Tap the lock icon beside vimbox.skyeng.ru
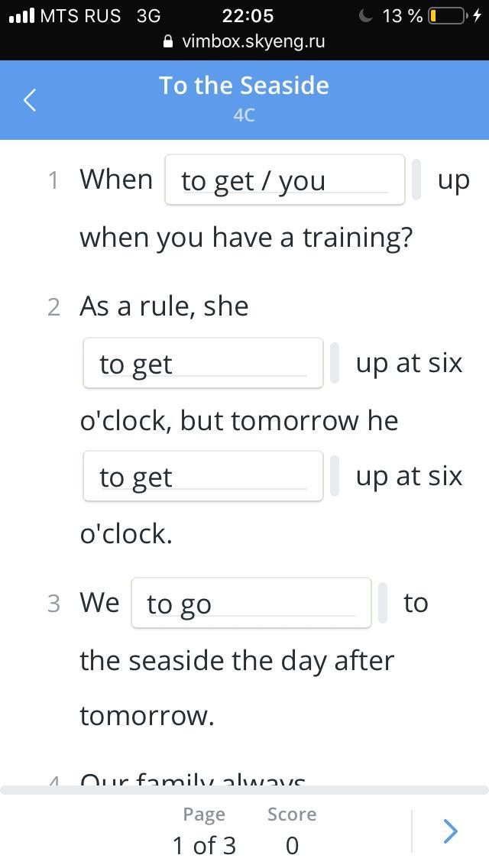 pyautogui.click(x=169, y=42)
